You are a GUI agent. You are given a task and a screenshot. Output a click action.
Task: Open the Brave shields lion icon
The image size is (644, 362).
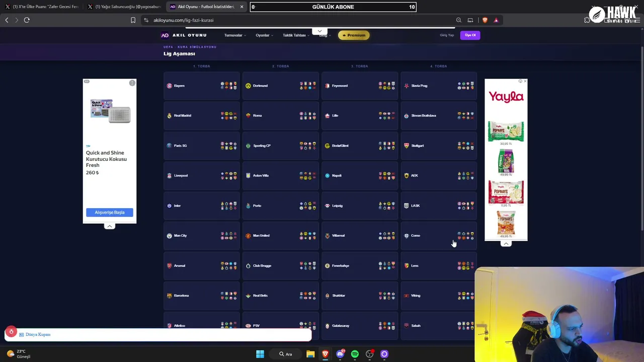485,20
